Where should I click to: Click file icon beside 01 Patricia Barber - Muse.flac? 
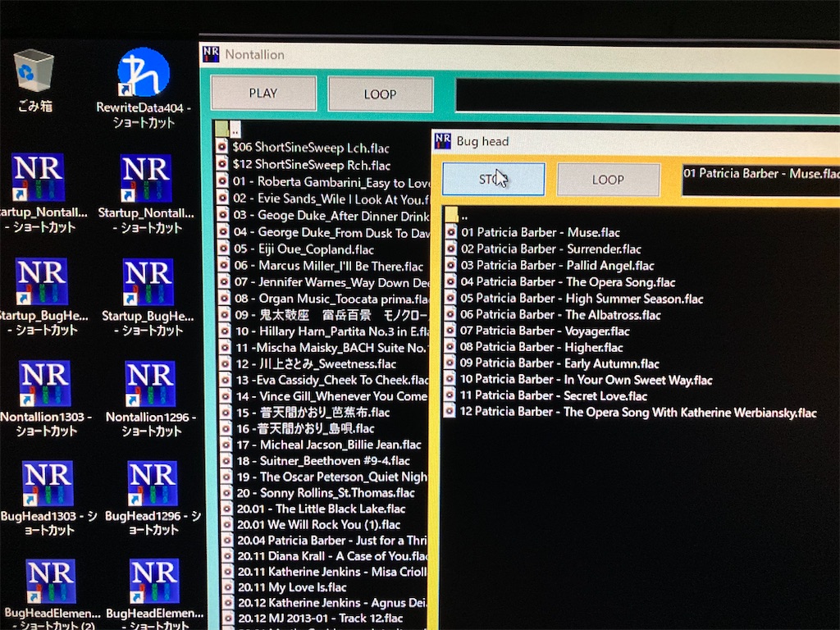coord(451,232)
